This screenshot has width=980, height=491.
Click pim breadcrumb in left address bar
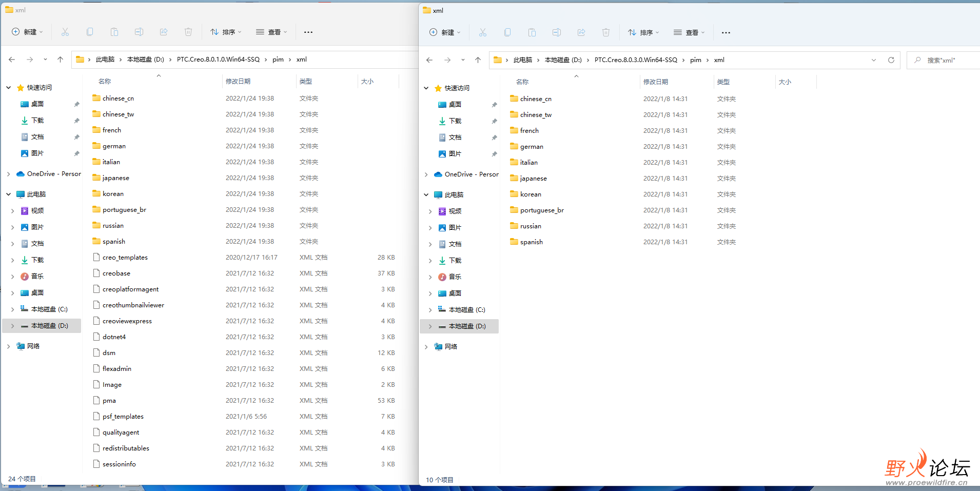tap(278, 60)
